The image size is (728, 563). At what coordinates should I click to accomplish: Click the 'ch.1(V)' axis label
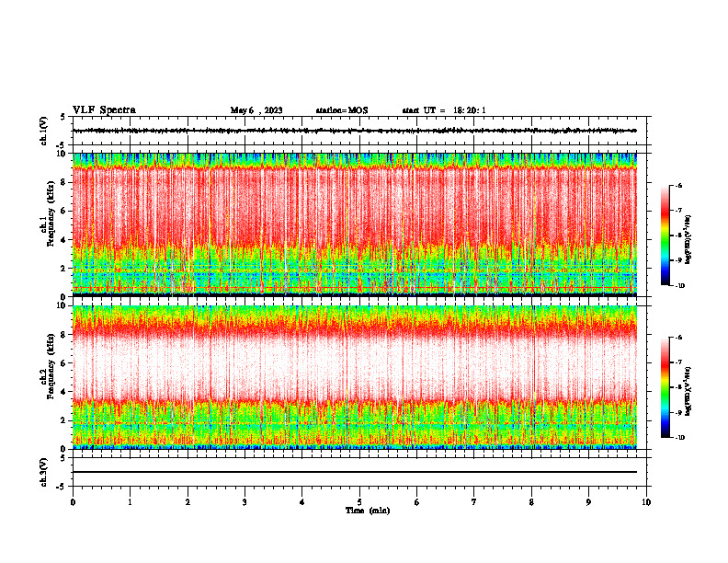coord(44,131)
